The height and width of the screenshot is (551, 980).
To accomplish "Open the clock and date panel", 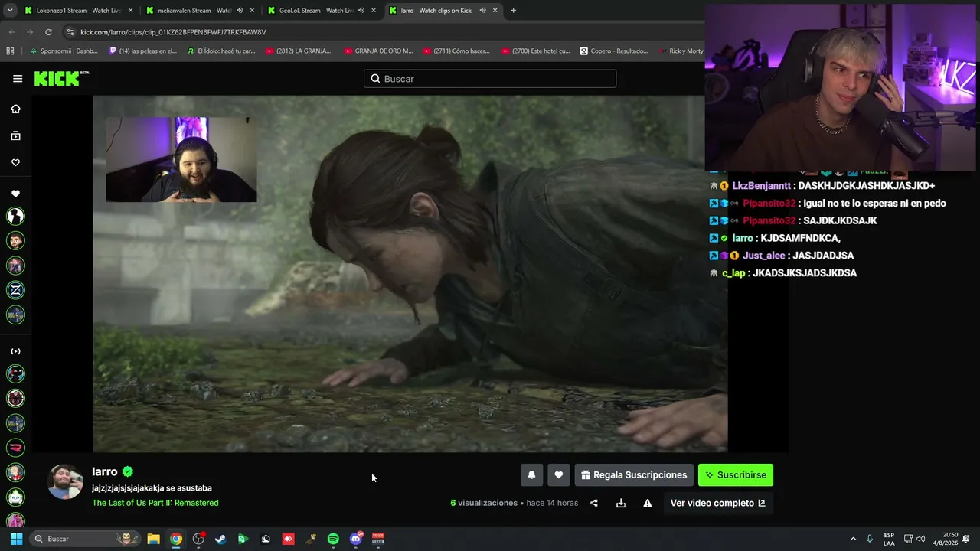I will (x=946, y=539).
